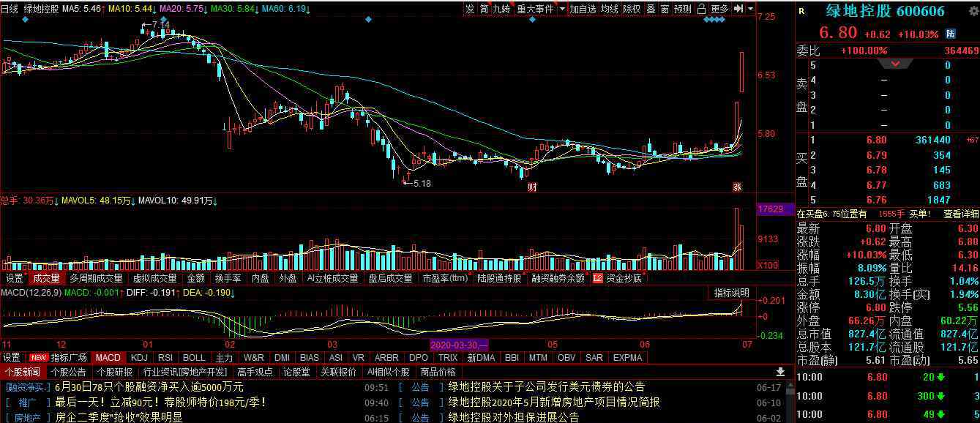Open the 个股公告 news tab
Viewport: 980px width, 423px height.
(x=68, y=372)
